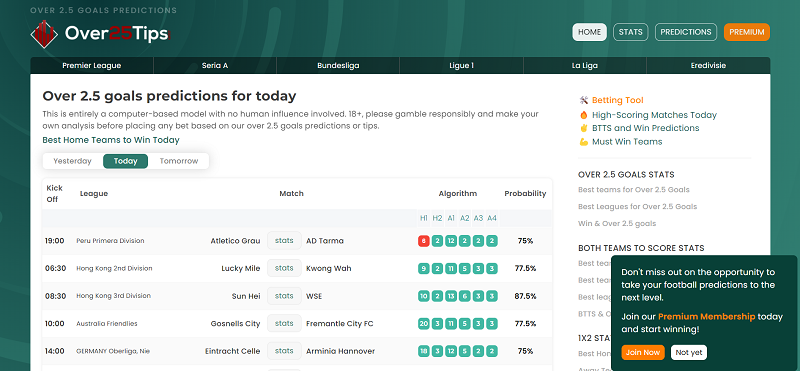Open Win & Over 2.5 goals stats
Viewport: 800px width, 371px height.
coord(617,224)
